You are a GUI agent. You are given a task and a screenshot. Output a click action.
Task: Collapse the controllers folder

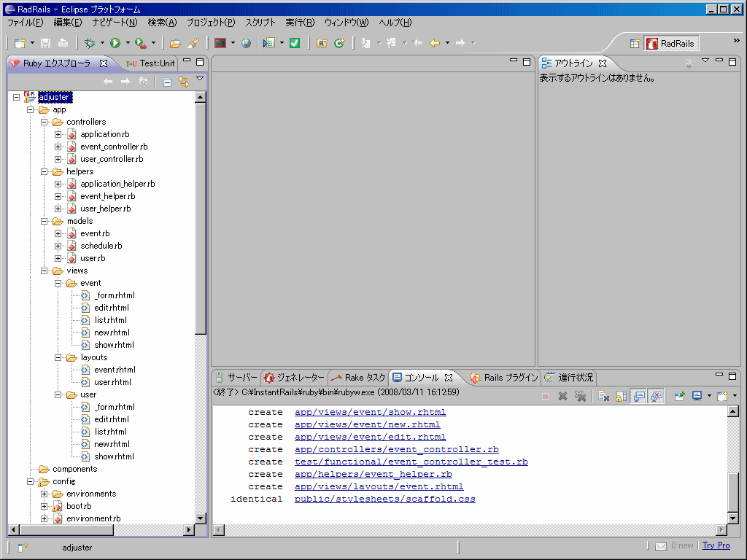click(44, 122)
